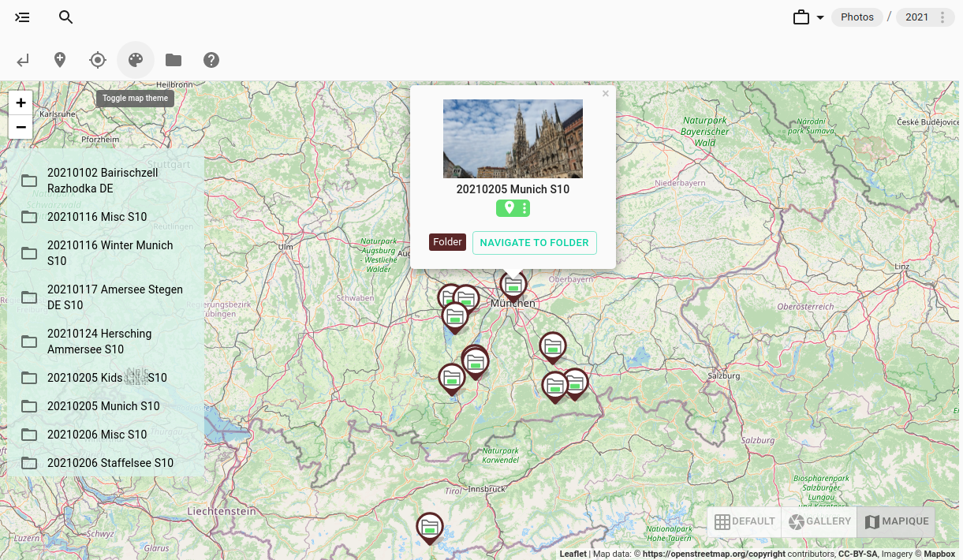Zoom in on the map

(21, 103)
